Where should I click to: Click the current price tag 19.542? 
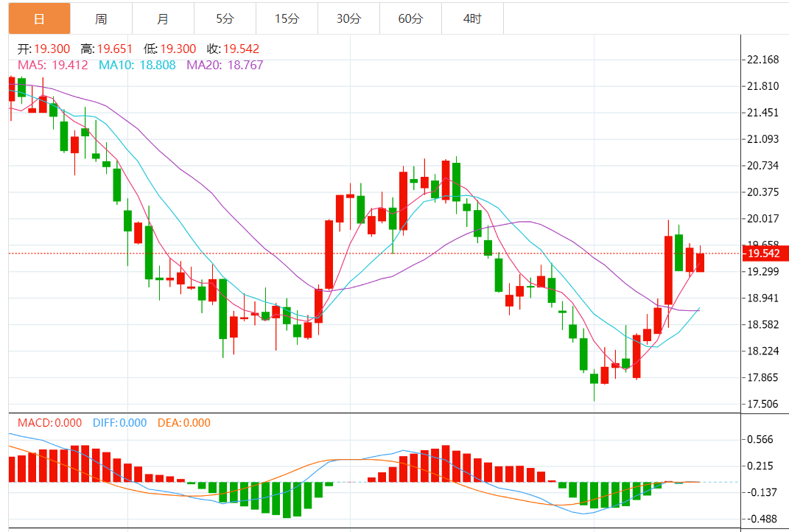click(x=765, y=253)
